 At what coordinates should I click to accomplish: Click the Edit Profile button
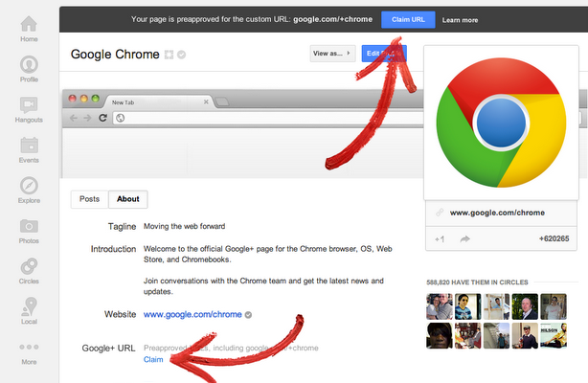coord(384,54)
